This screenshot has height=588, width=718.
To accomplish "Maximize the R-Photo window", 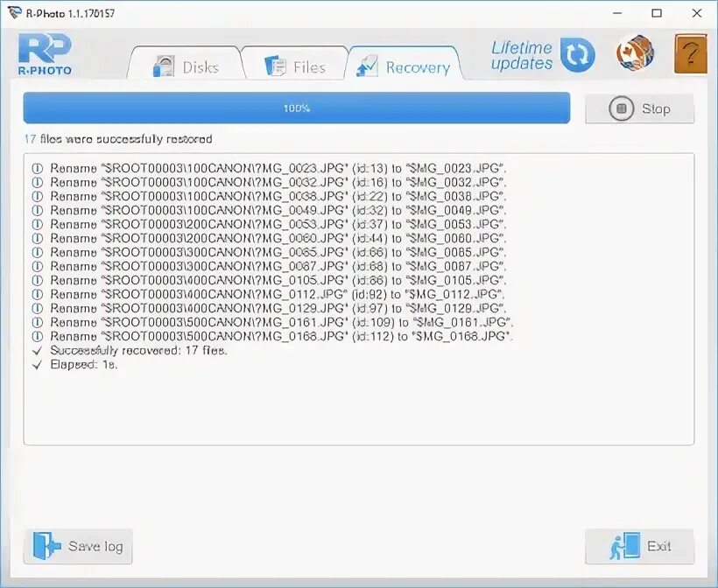I will click(657, 13).
